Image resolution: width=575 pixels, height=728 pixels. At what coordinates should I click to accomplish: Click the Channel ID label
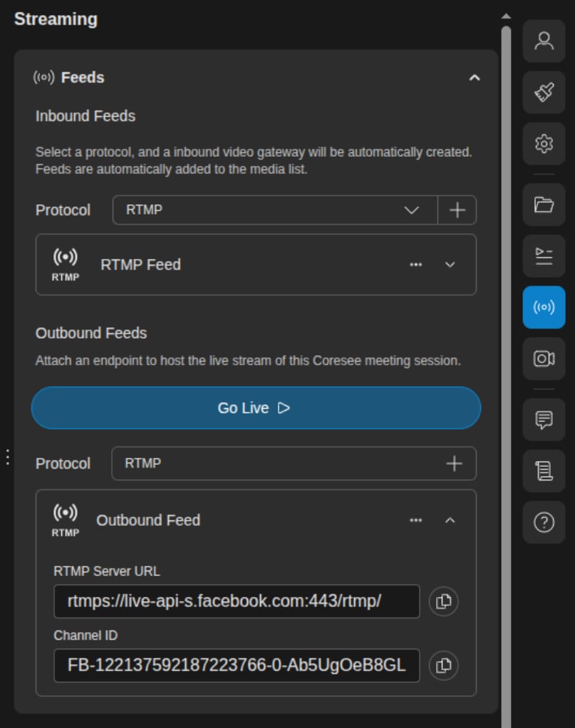(86, 635)
